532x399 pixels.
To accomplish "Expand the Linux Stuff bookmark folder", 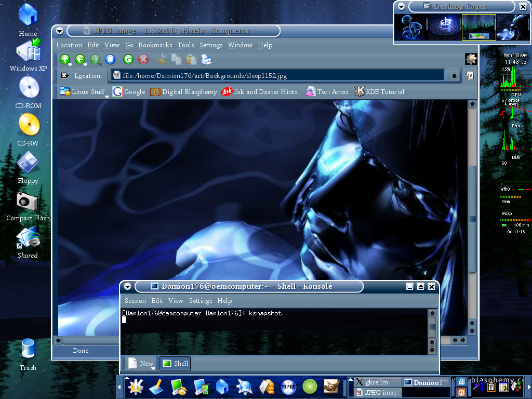I will [83, 91].
